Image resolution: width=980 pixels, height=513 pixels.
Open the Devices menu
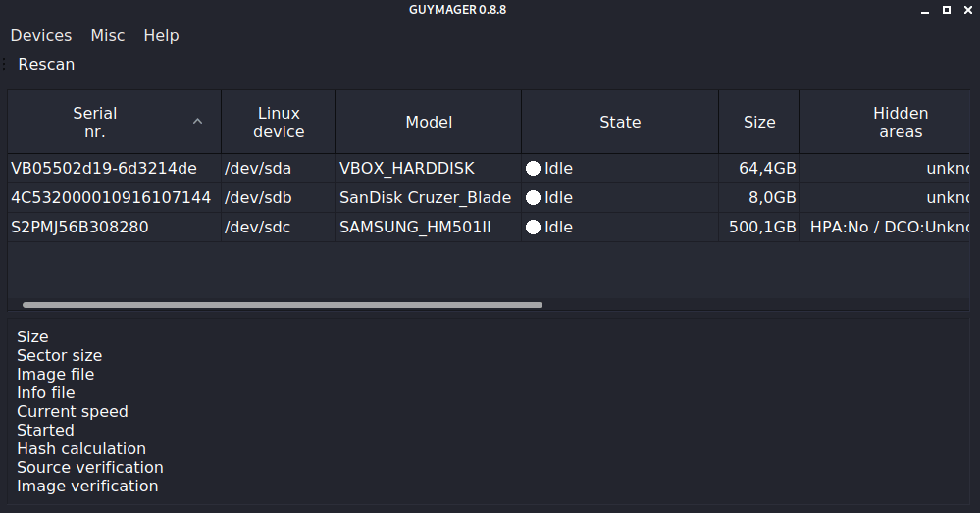(41, 35)
